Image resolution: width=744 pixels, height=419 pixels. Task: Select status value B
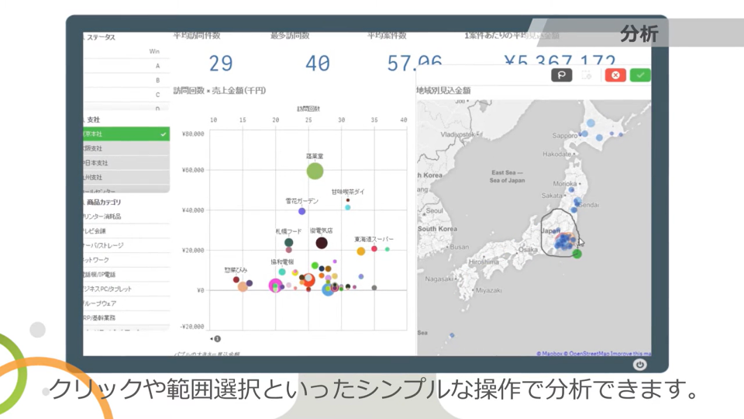(126, 80)
